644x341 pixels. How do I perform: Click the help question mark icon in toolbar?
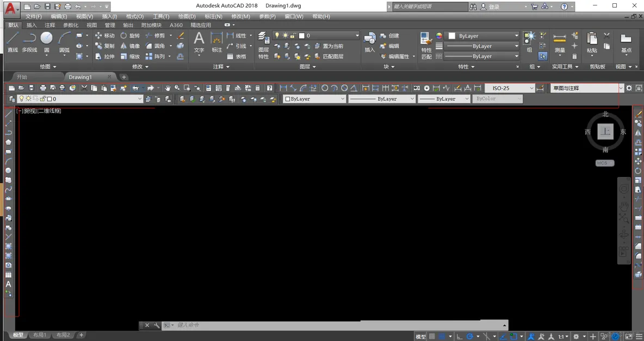point(269,88)
